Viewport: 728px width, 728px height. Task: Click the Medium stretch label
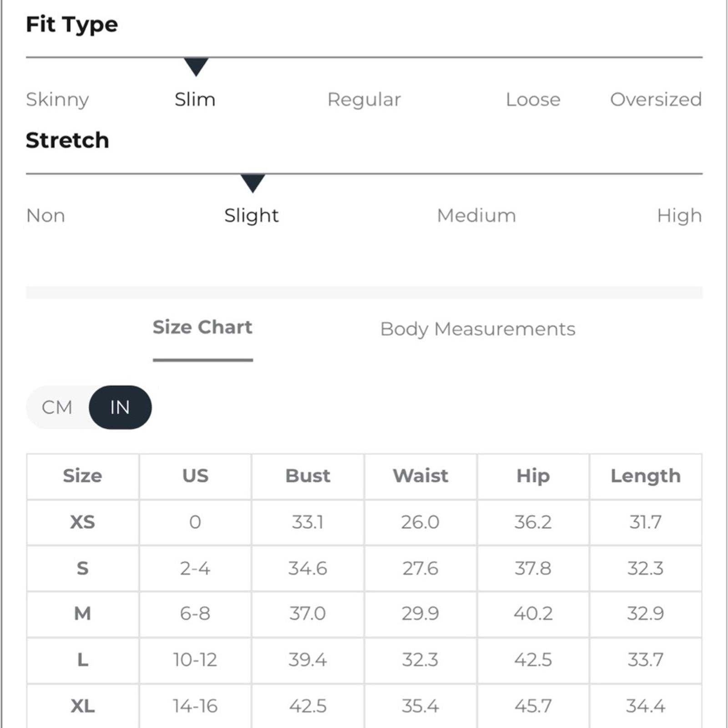(476, 216)
